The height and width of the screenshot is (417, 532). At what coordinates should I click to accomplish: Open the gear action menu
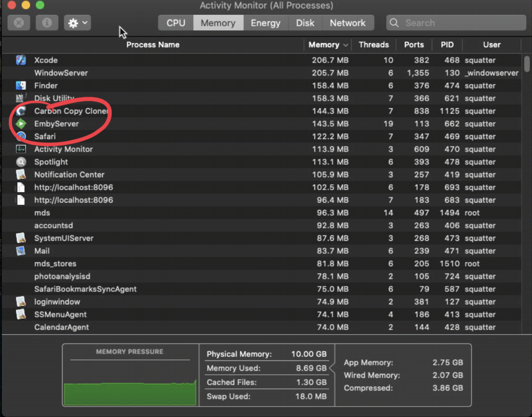(x=77, y=23)
